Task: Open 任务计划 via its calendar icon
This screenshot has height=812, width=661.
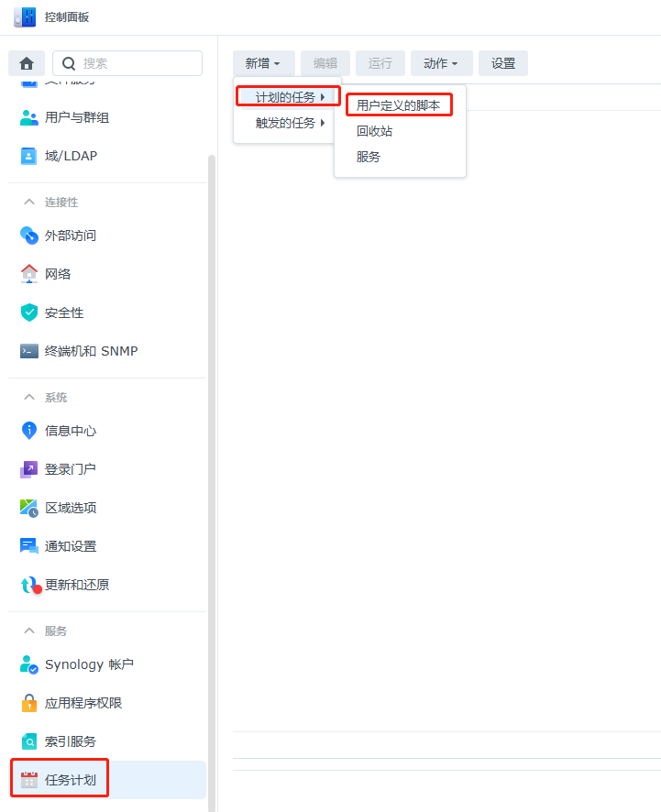Action: pyautogui.click(x=29, y=780)
